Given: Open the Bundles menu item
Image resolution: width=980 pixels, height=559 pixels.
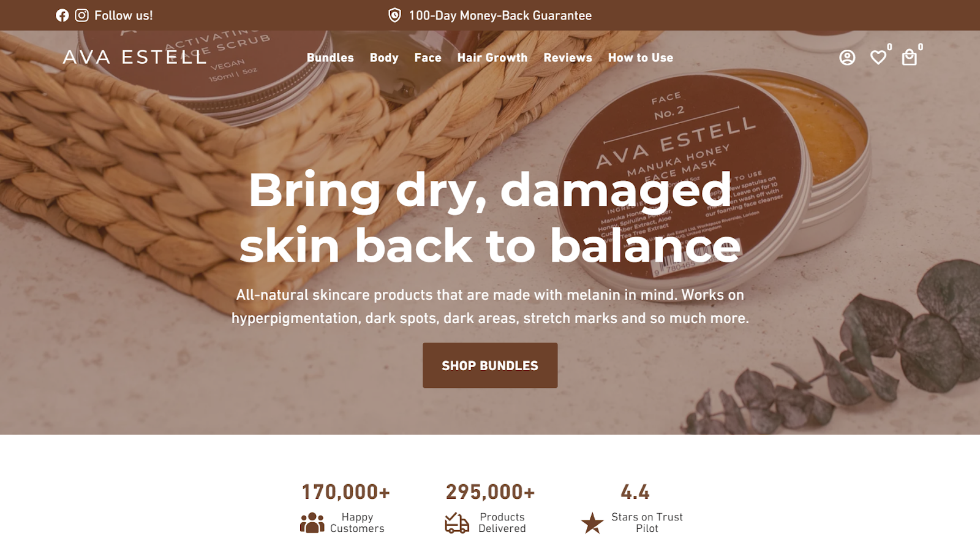Looking at the screenshot, I should point(330,58).
